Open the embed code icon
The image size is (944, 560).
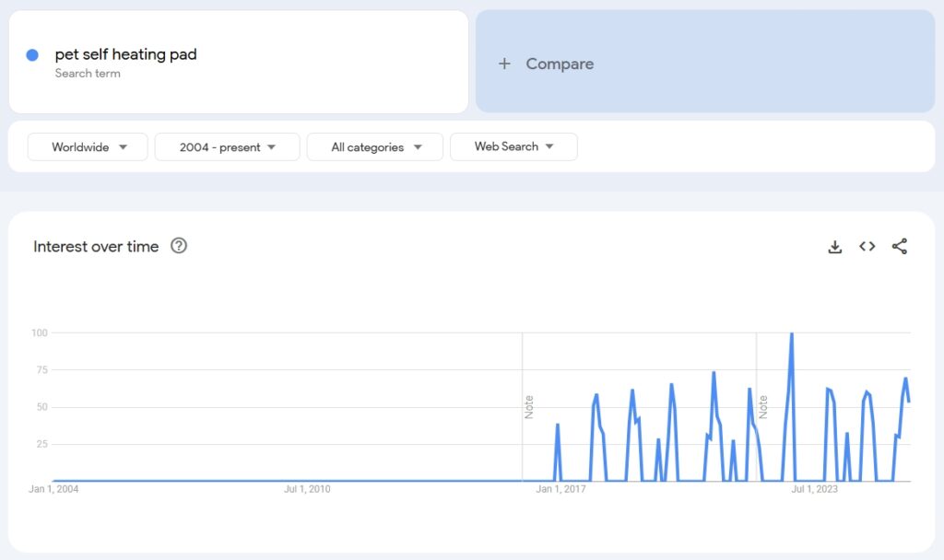click(x=867, y=247)
